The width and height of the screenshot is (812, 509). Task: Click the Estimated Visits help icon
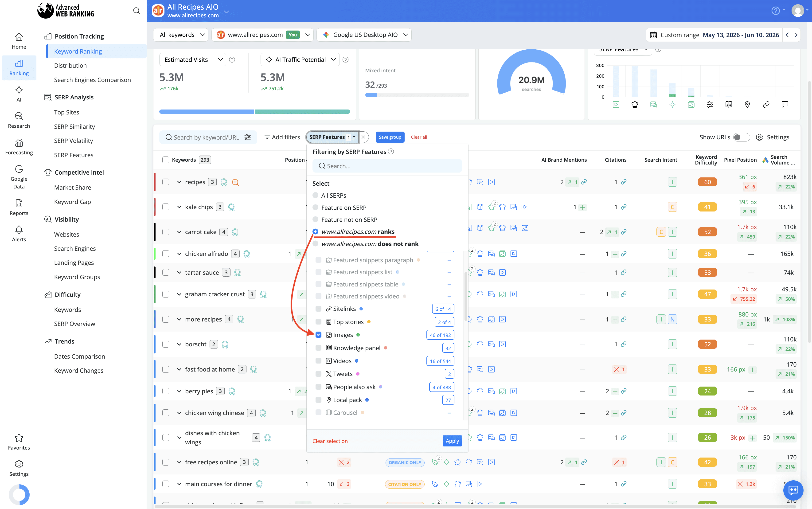click(232, 60)
